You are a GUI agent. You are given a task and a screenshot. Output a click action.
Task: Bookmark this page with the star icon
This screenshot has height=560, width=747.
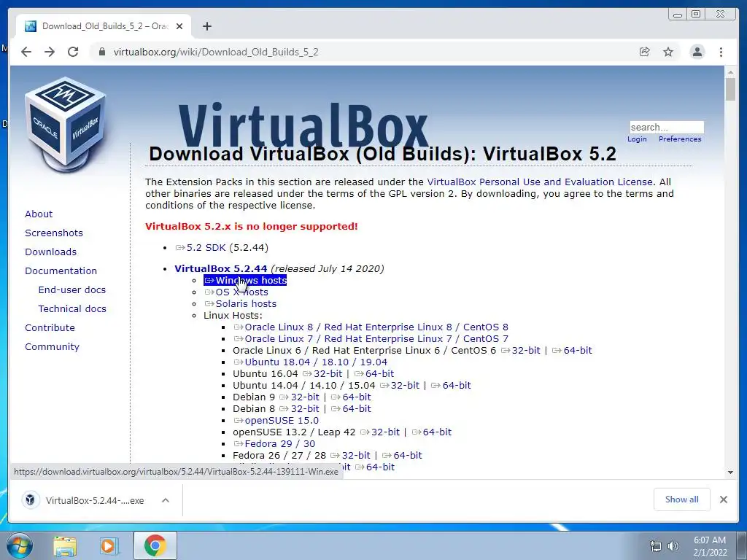click(668, 52)
